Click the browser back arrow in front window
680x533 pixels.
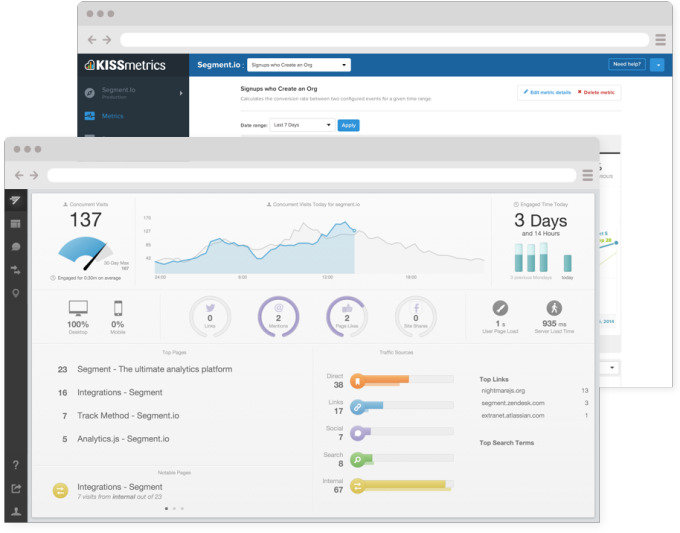tap(19, 175)
